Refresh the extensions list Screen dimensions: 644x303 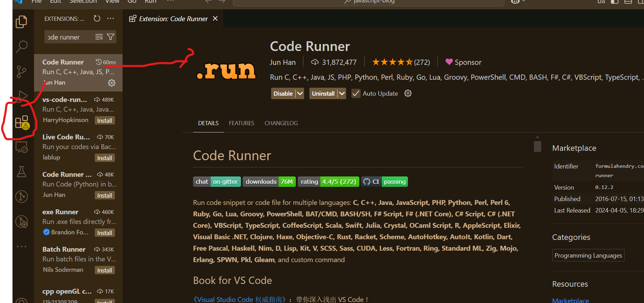pos(97,18)
